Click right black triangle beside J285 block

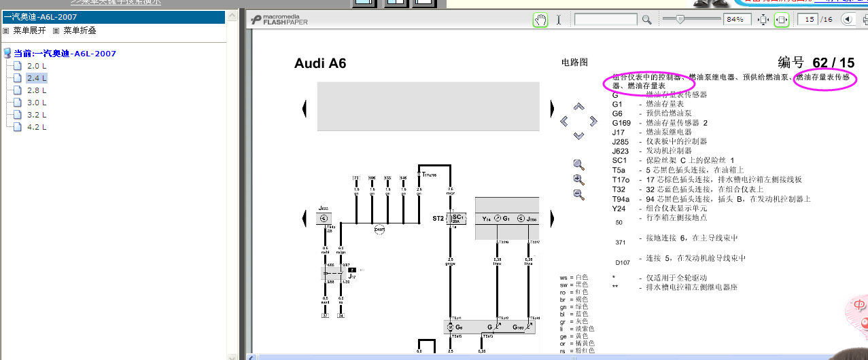[552, 218]
